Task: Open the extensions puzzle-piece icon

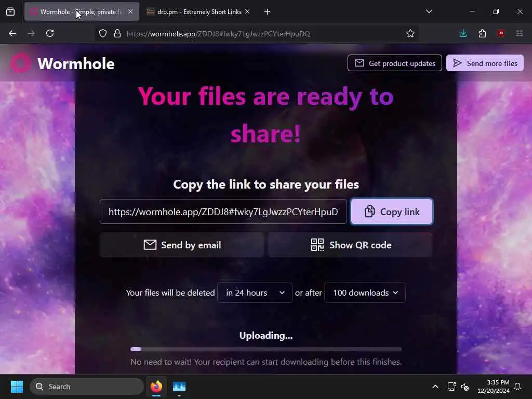Action: coord(482,33)
